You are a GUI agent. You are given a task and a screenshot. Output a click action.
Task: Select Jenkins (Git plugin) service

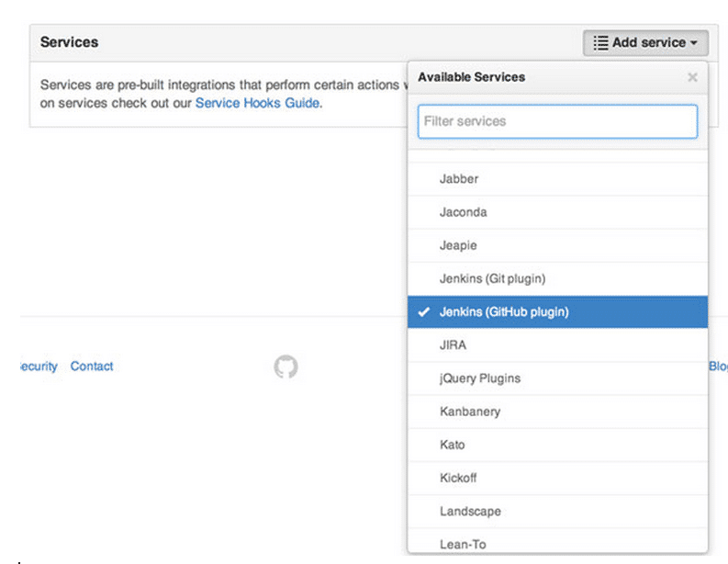pos(557,278)
